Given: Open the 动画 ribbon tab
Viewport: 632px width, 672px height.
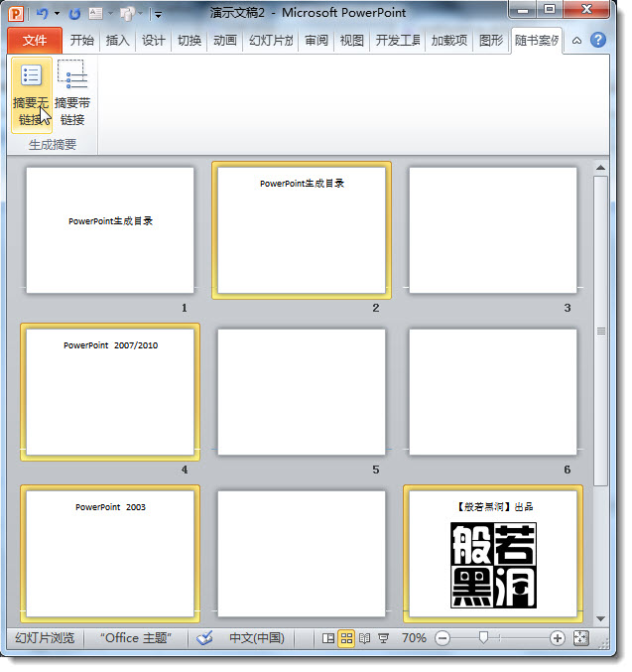Looking at the screenshot, I should pos(225,41).
